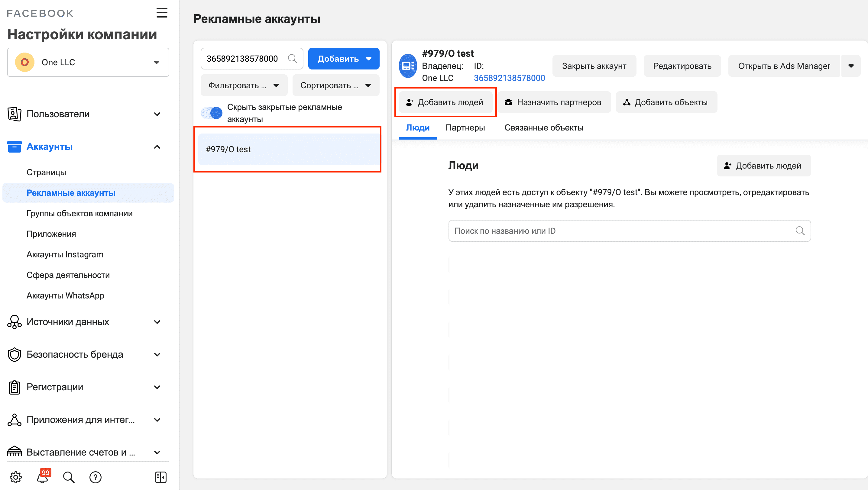This screenshot has width=868, height=490.
Task: Open Приложения in sidebar
Action: (51, 234)
